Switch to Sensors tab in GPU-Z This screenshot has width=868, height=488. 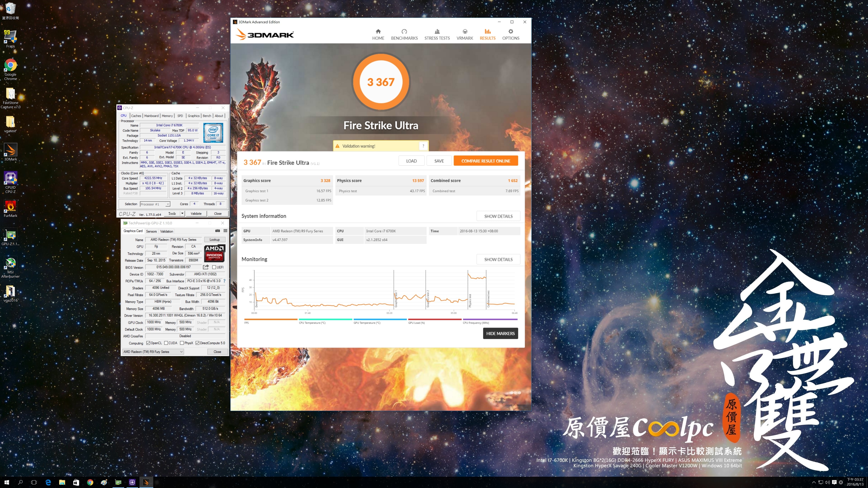(x=151, y=231)
